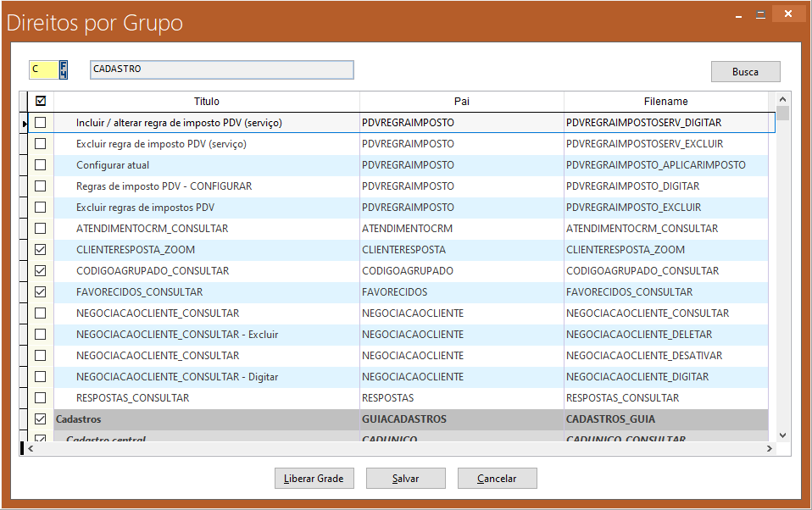Uncheck the FAVORECIDOS_CONSULTAR checkbox
Image resolution: width=812 pixels, height=510 pixels.
click(41, 292)
